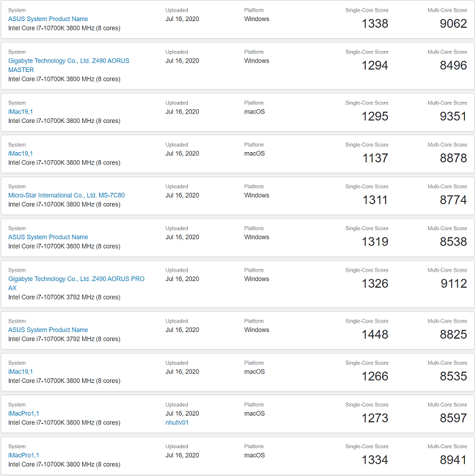Click the multi-core score 9062

pos(453,24)
